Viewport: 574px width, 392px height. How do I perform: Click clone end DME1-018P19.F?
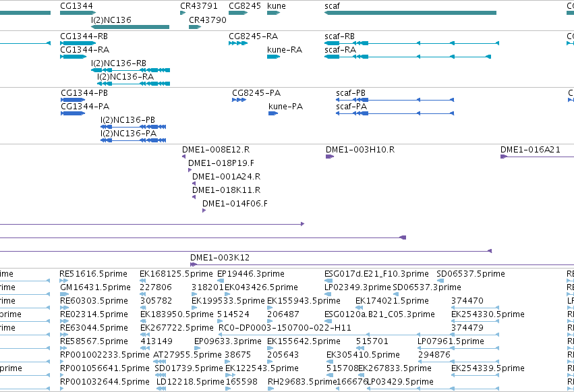coord(190,170)
